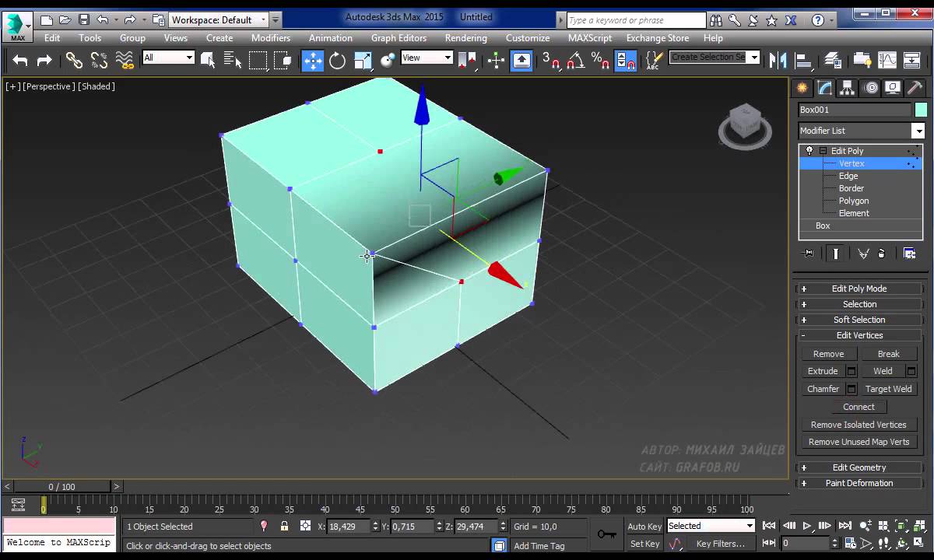
Task: Click the Align tool icon
Action: 803,60
